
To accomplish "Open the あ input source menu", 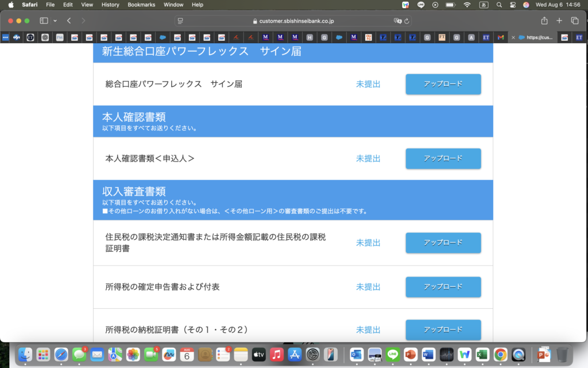I will tap(483, 5).
